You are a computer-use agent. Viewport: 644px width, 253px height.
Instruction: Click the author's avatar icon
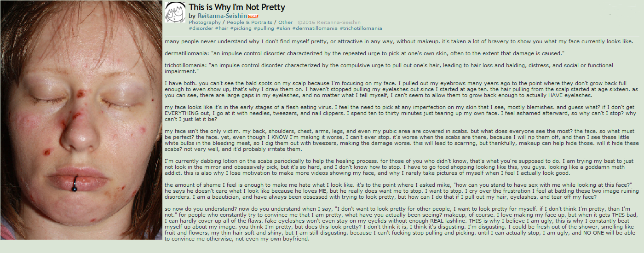point(175,12)
